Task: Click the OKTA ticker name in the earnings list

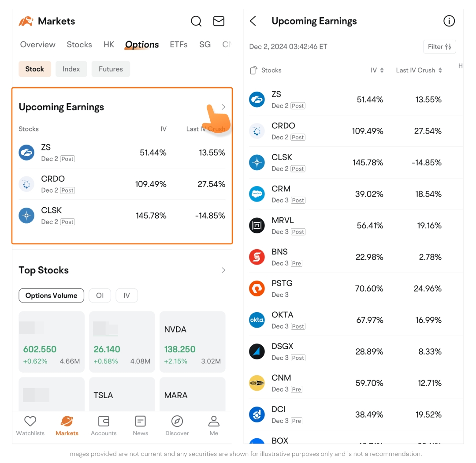Action: (283, 315)
